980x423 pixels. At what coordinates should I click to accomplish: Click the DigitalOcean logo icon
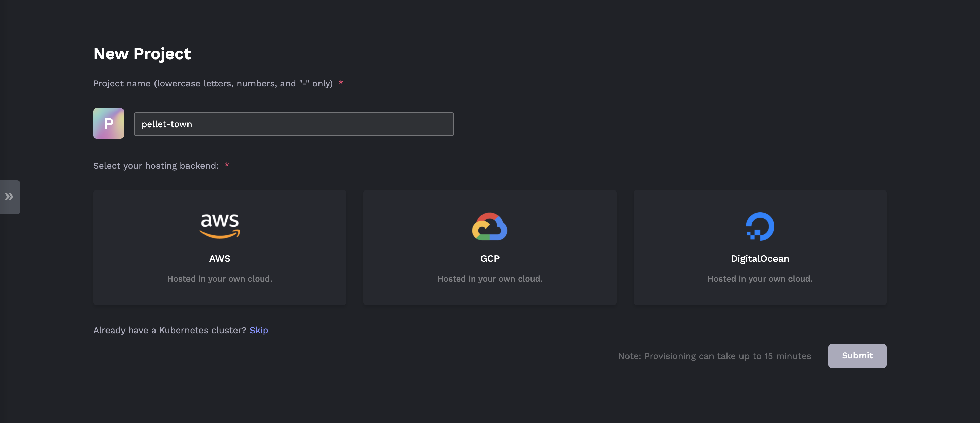(x=760, y=226)
